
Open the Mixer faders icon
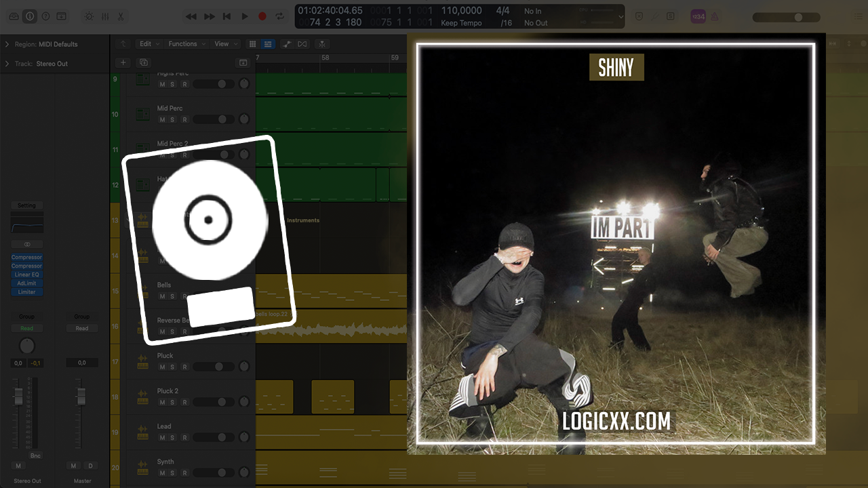[105, 16]
